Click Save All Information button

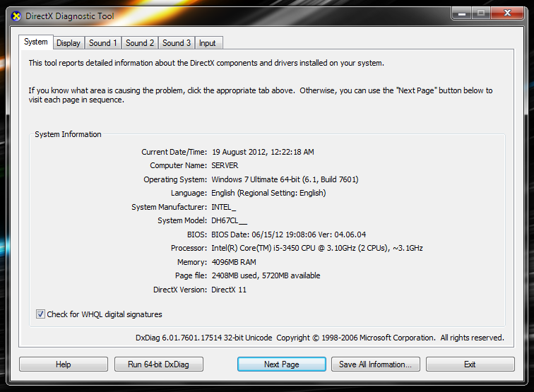[376, 364]
